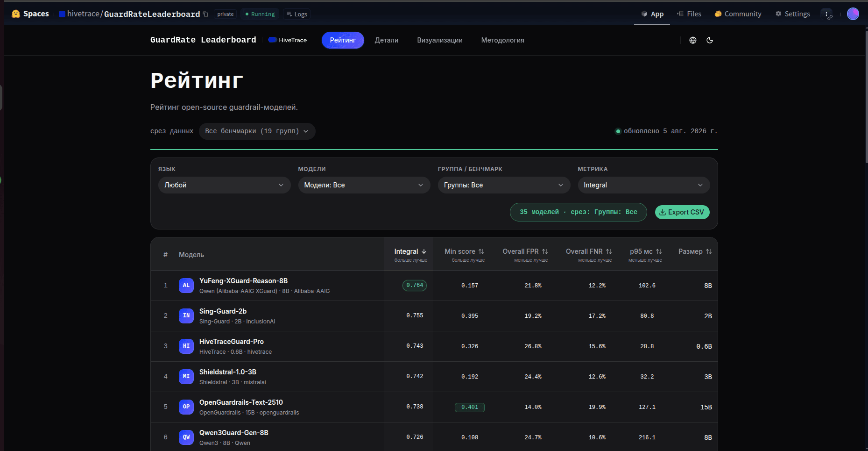Open the user profile avatar
The image size is (868, 451).
click(x=853, y=14)
